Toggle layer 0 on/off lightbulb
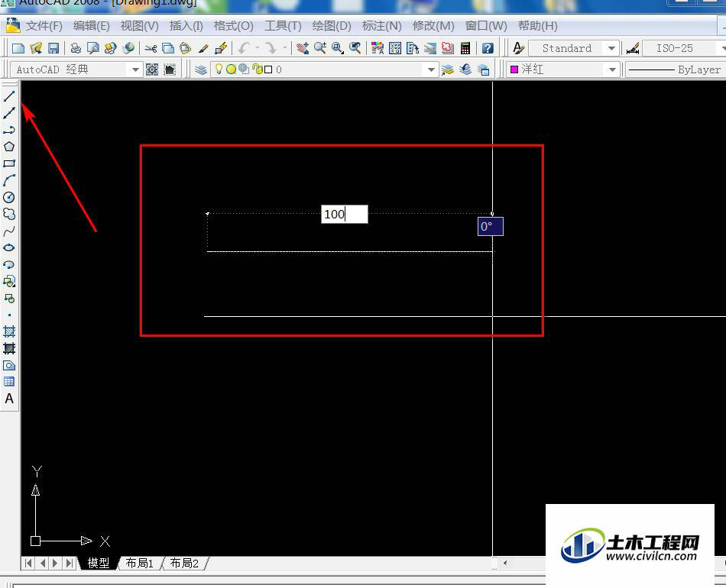Screen dimensions: 726x588 tap(219, 69)
